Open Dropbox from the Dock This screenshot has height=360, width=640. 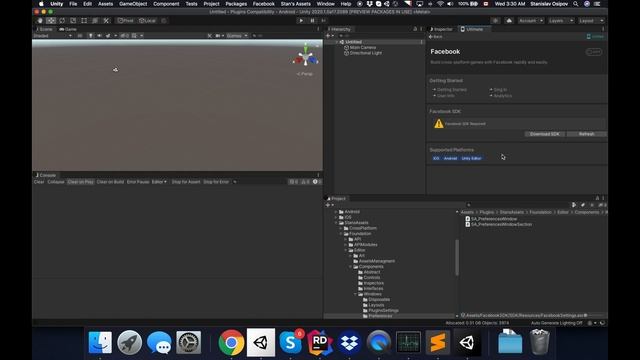pos(349,342)
